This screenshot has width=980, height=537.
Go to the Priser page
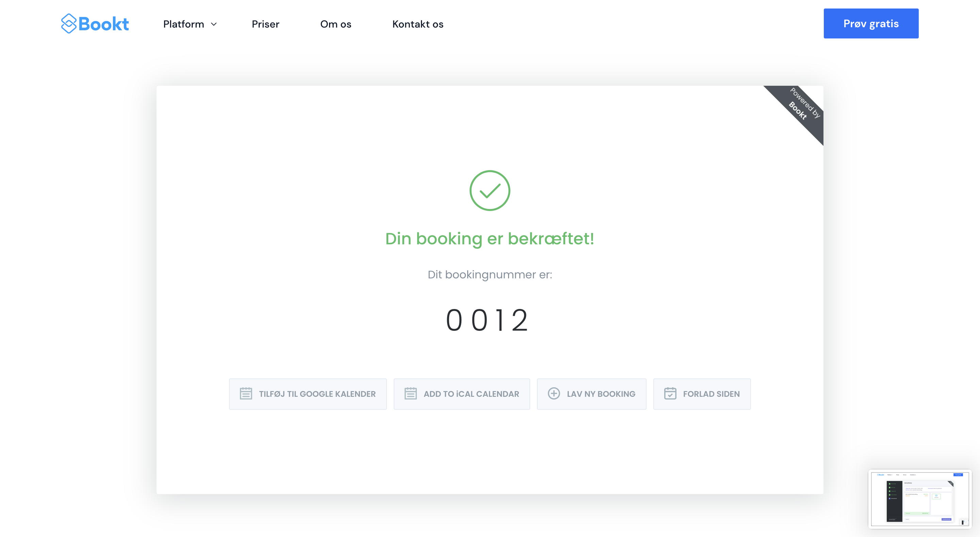[265, 25]
